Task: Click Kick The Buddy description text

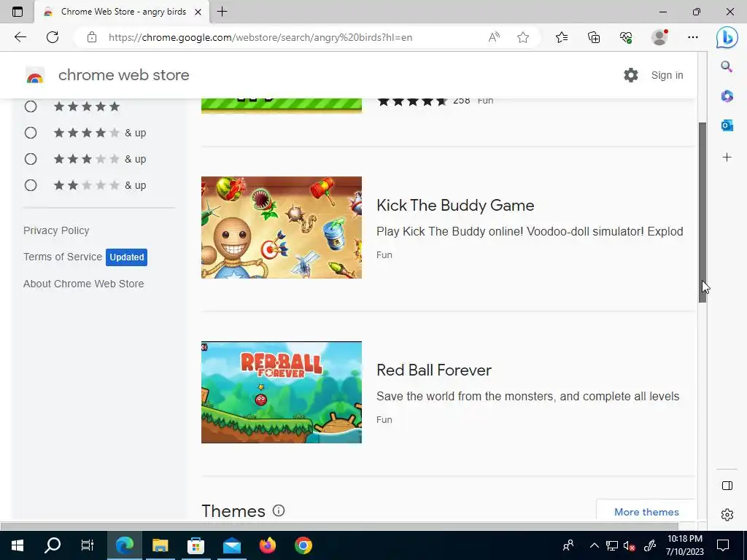Action: click(x=530, y=231)
